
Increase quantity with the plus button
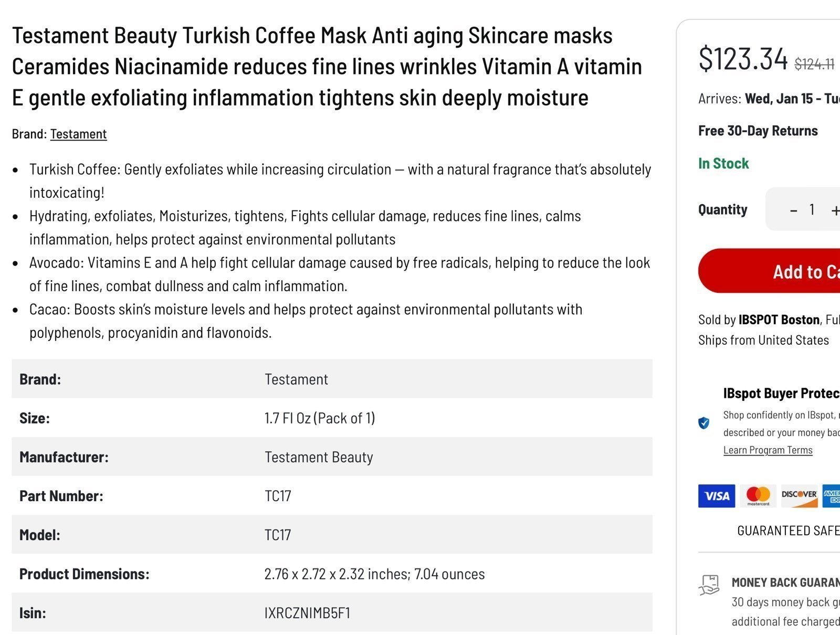coord(834,210)
